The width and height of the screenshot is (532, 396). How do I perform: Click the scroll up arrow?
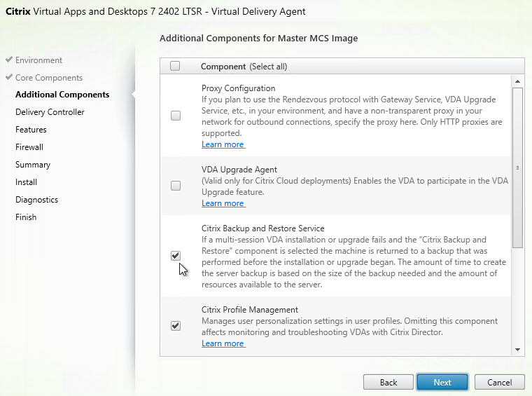517,81
